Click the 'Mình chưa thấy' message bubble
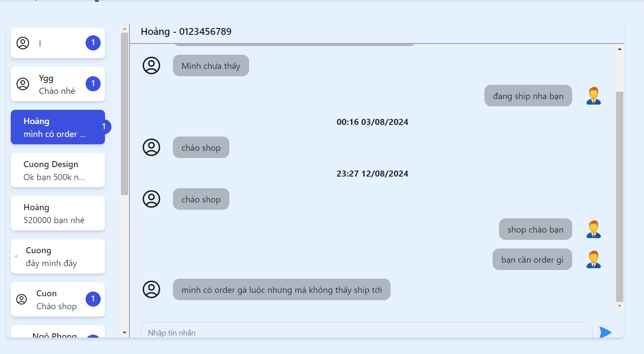644x354 pixels. pos(211,65)
